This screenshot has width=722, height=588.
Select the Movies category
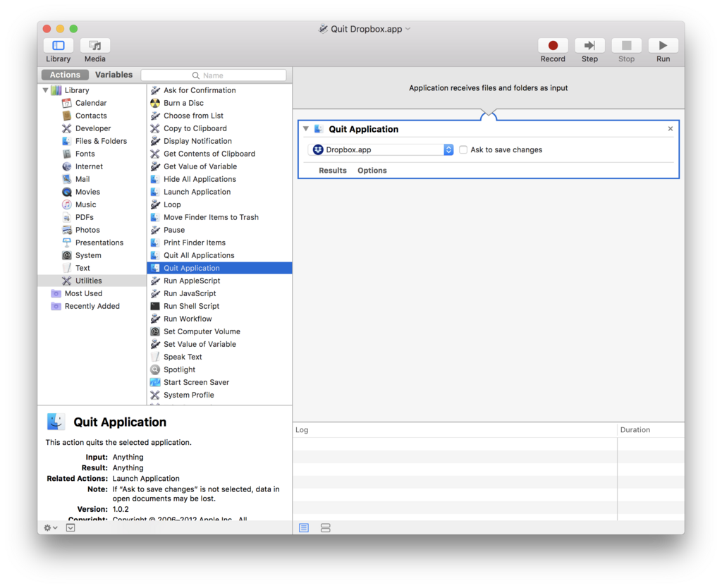[x=87, y=192]
